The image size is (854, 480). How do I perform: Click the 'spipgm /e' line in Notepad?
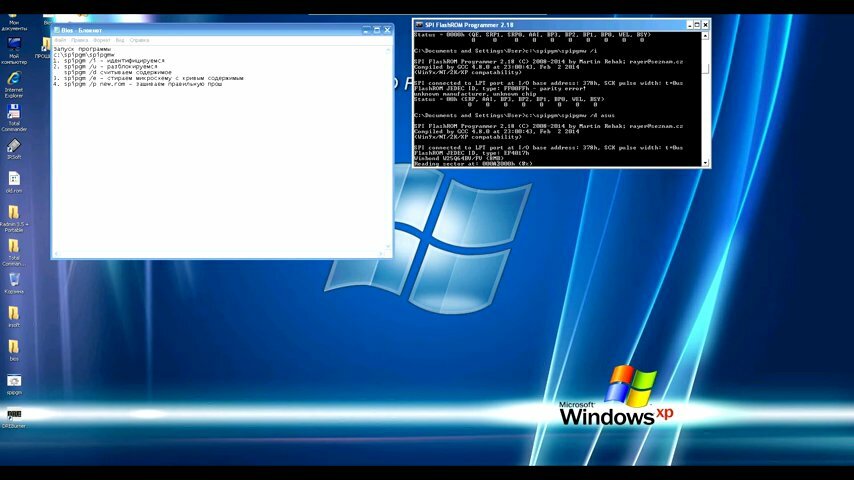pyautogui.click(x=149, y=78)
